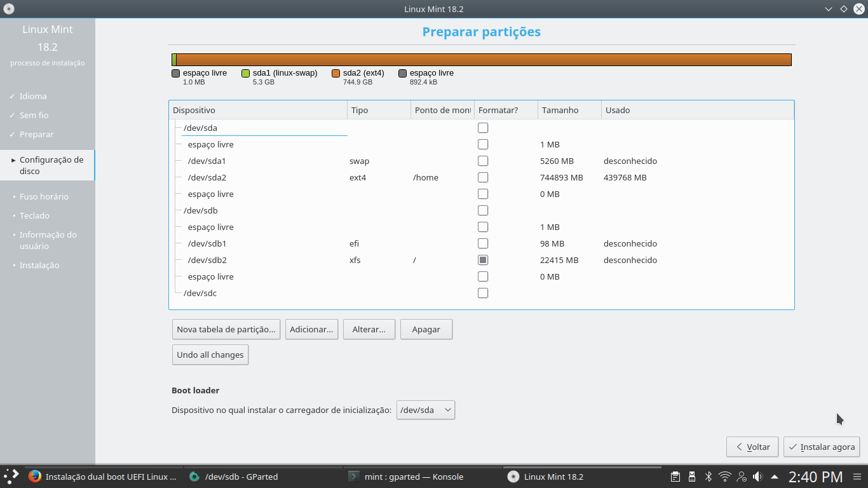Click the sda1 linux-swap green legend swatch
Viewport: 868px width, 488px height.
[x=246, y=74]
